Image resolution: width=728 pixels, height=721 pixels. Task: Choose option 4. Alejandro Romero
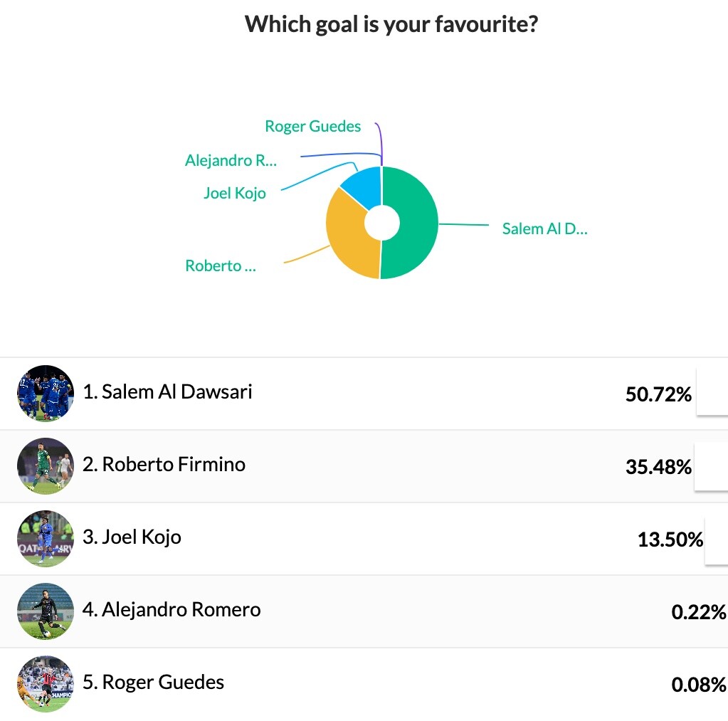coord(364,611)
